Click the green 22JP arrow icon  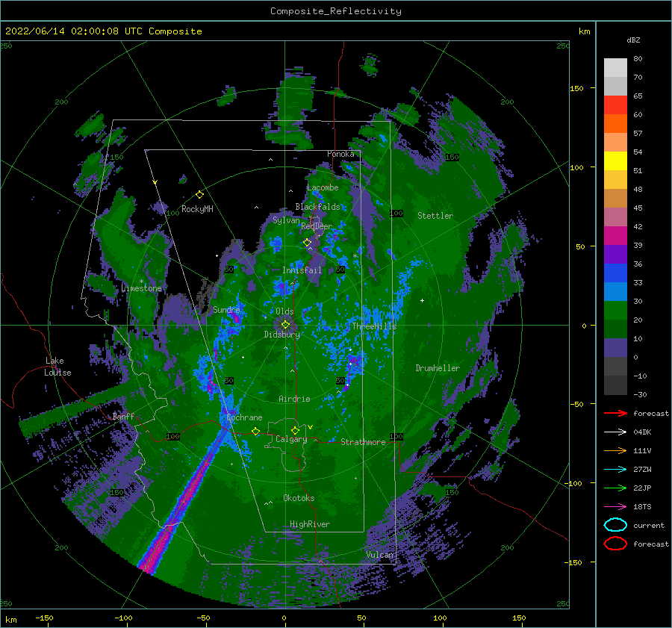click(x=615, y=488)
